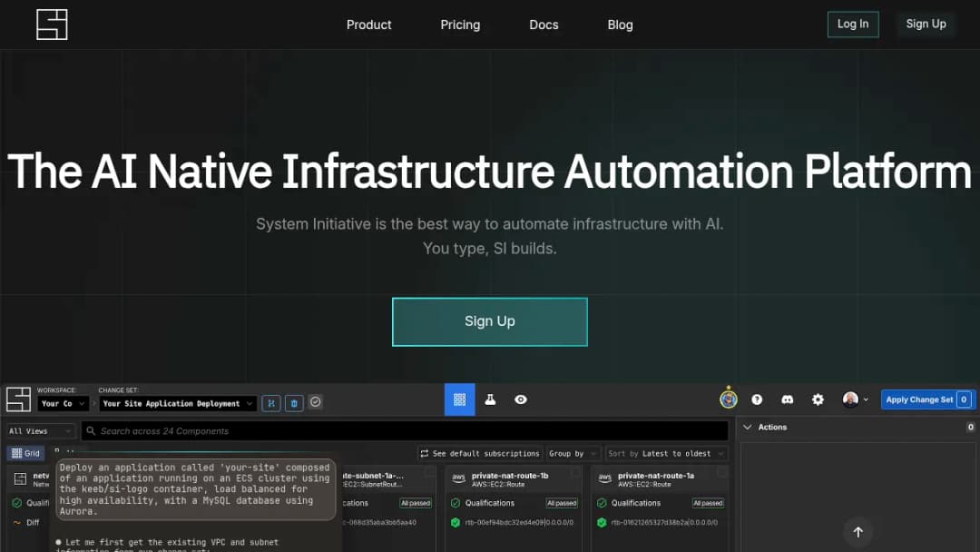Open the flask lab icon
This screenshot has height=552, width=980.
click(490, 399)
